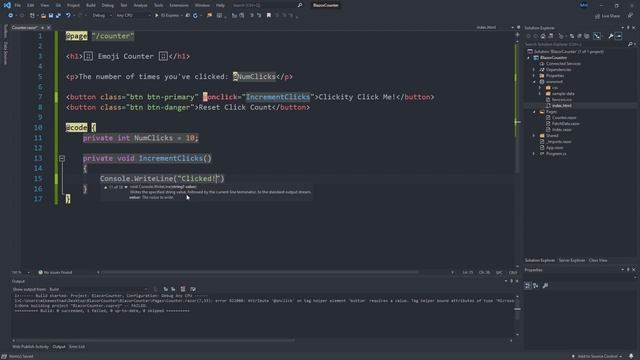This screenshot has height=360, width=640.
Task: Click the @NumClicks expression on line 5
Action: 254,76
